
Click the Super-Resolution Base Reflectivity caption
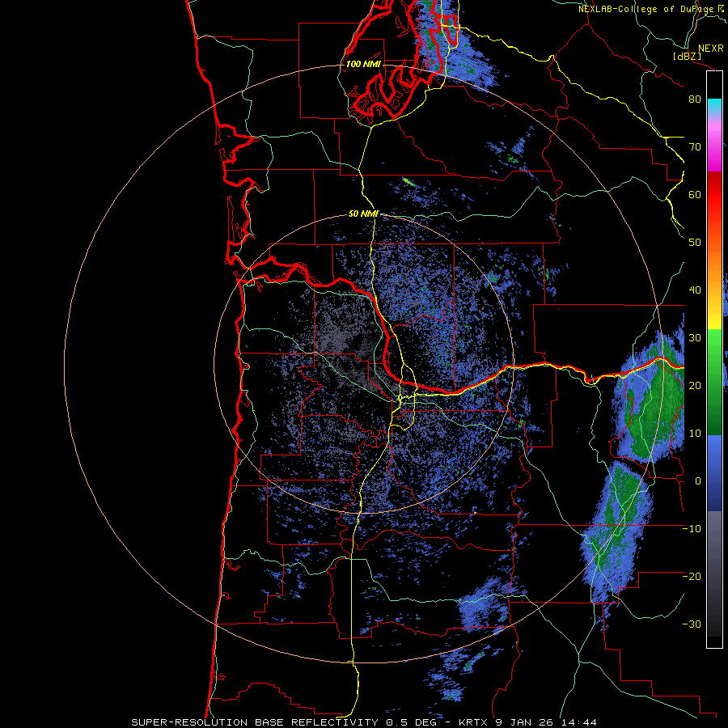click(x=363, y=722)
